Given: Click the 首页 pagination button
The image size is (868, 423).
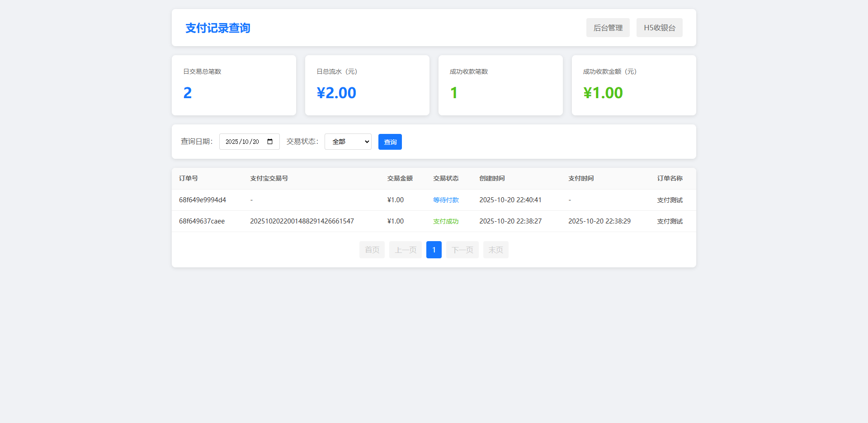Looking at the screenshot, I should (372, 250).
